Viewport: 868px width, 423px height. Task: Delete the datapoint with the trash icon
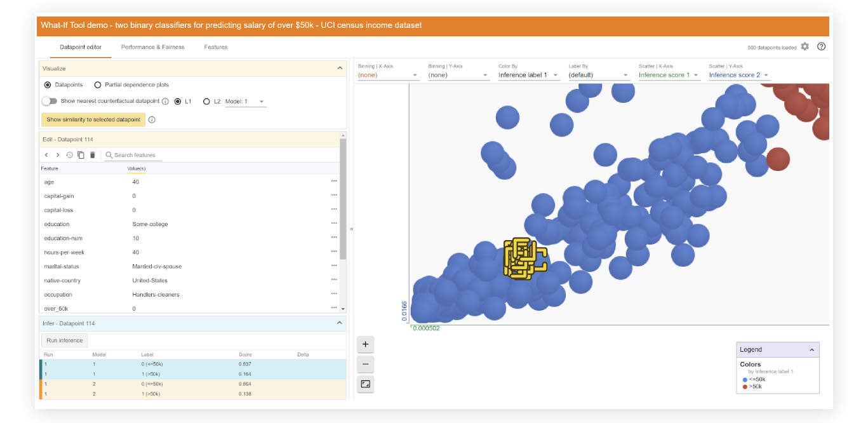click(x=92, y=155)
